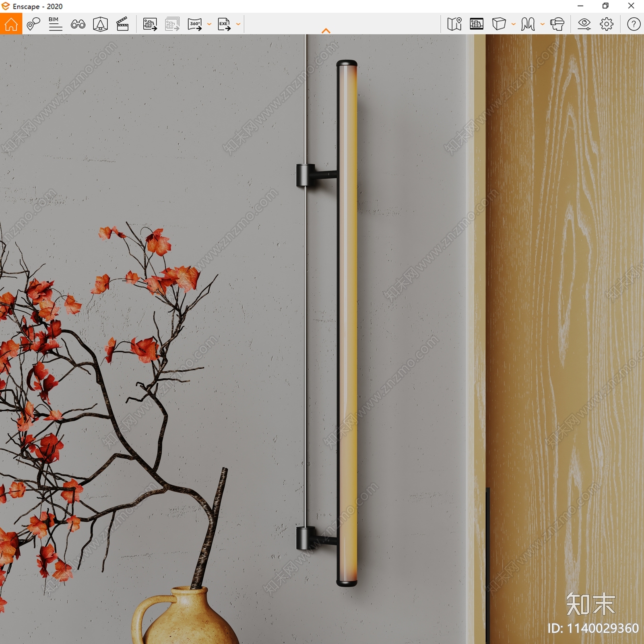
Task: Open the video editor clapperboard icon
Action: (x=122, y=24)
